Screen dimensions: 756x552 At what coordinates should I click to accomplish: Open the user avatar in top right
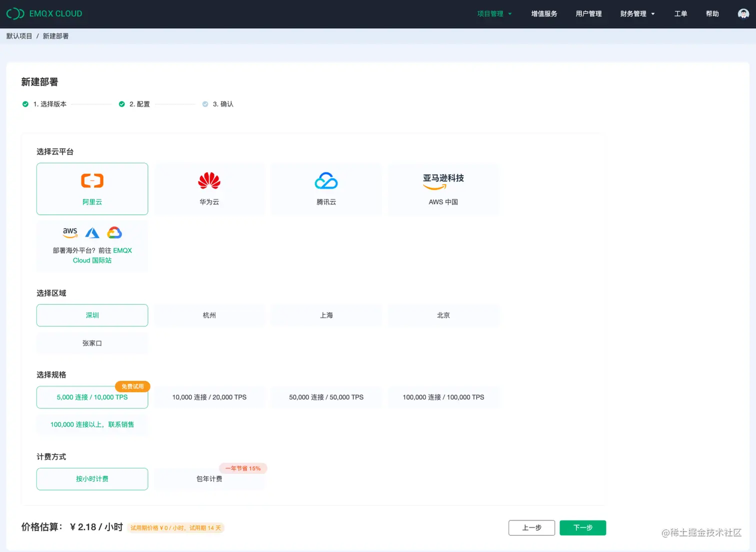[743, 14]
